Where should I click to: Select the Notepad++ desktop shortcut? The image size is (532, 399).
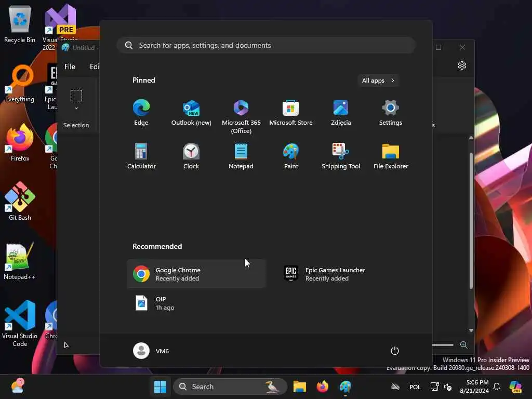point(20,261)
